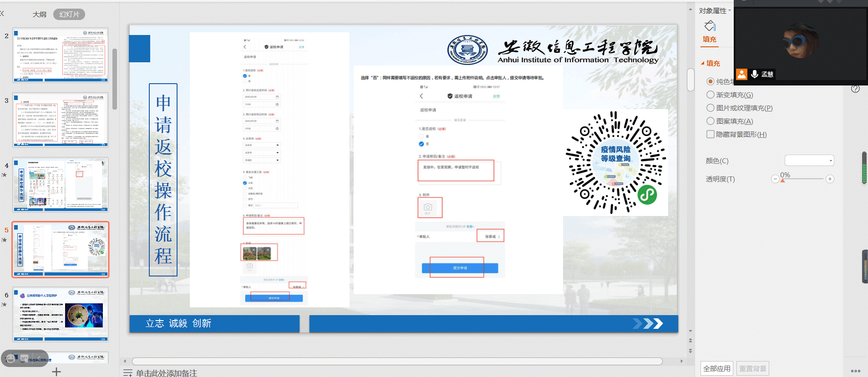868x377 pixels.
Task: Click the three-dot more options icon
Action: coord(855,371)
